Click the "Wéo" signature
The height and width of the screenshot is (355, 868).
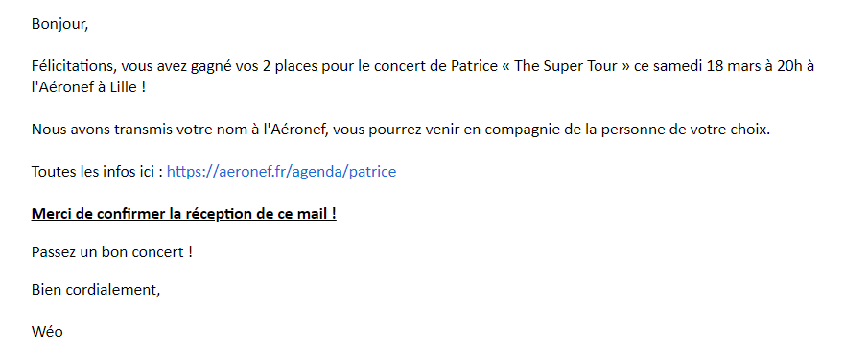(x=47, y=332)
